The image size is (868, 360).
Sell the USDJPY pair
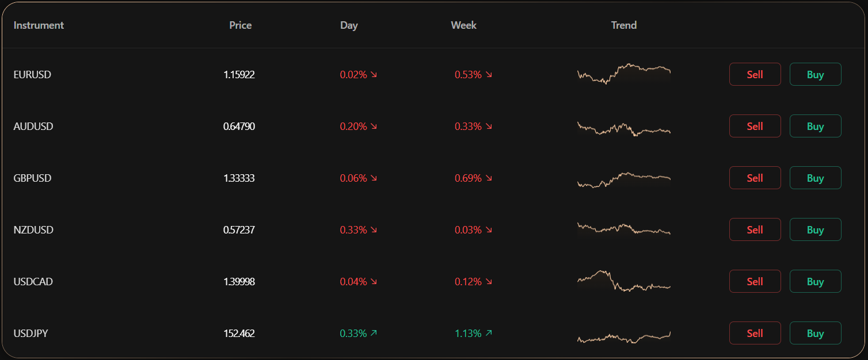point(755,333)
